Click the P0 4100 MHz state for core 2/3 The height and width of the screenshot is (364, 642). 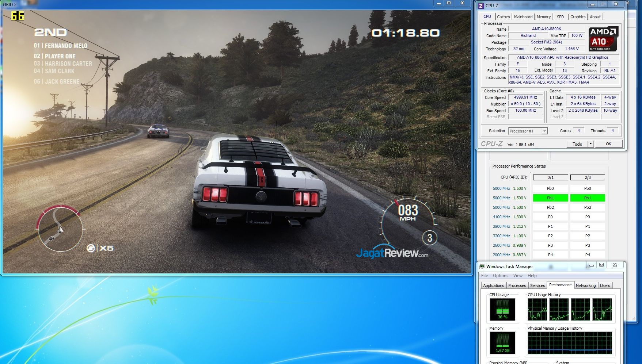coord(587,217)
